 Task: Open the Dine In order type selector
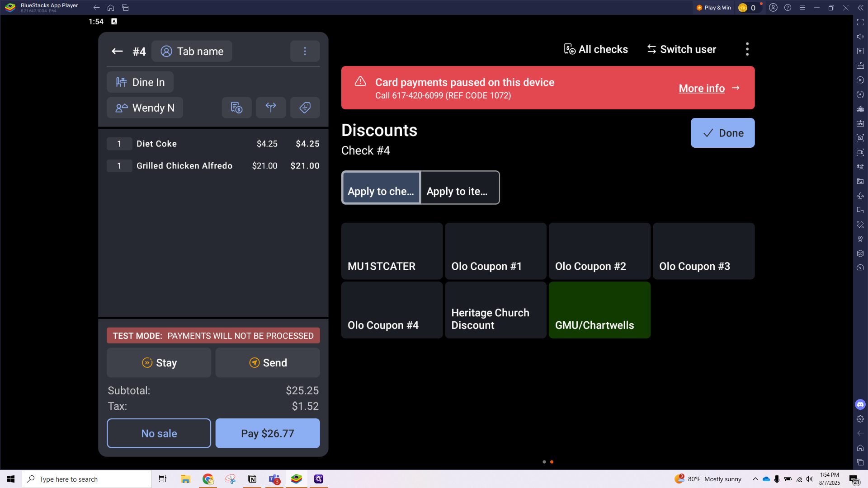[140, 82]
